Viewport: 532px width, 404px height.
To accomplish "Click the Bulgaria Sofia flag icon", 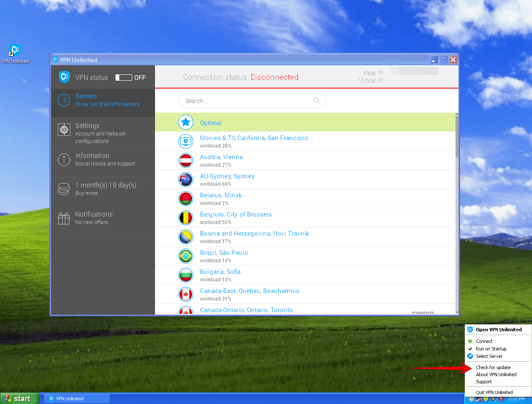I will [x=186, y=275].
